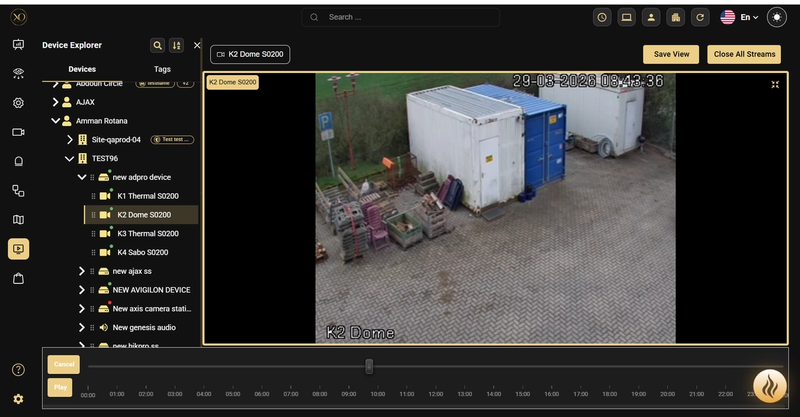Open the configuration gear icon in sidebar
This screenshot has height=417, width=800.
18,103
